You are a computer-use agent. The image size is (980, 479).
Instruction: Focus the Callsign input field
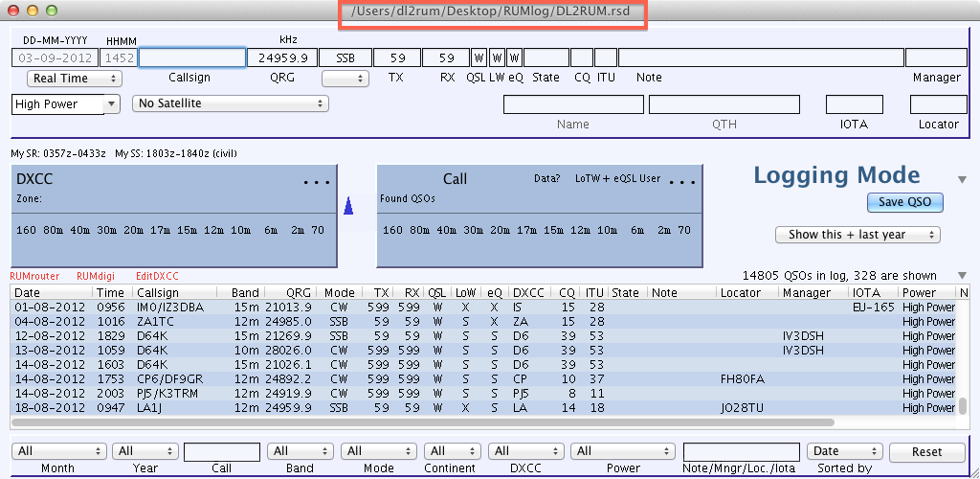click(191, 57)
